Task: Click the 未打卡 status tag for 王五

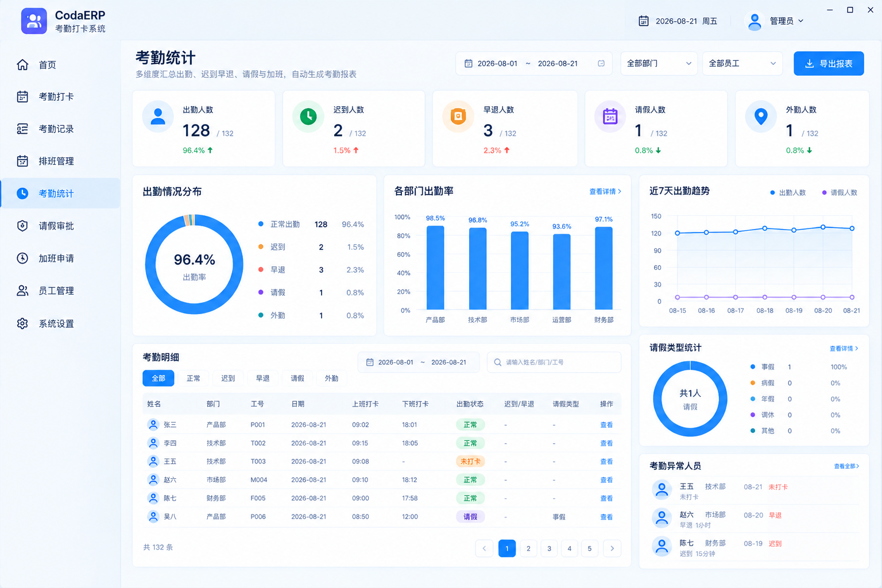Action: tap(470, 462)
